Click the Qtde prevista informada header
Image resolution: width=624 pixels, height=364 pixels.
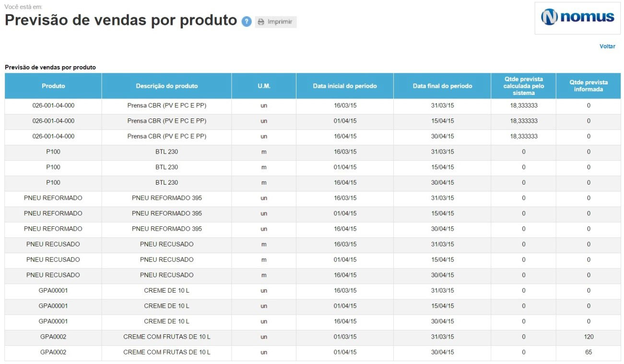pyautogui.click(x=589, y=86)
